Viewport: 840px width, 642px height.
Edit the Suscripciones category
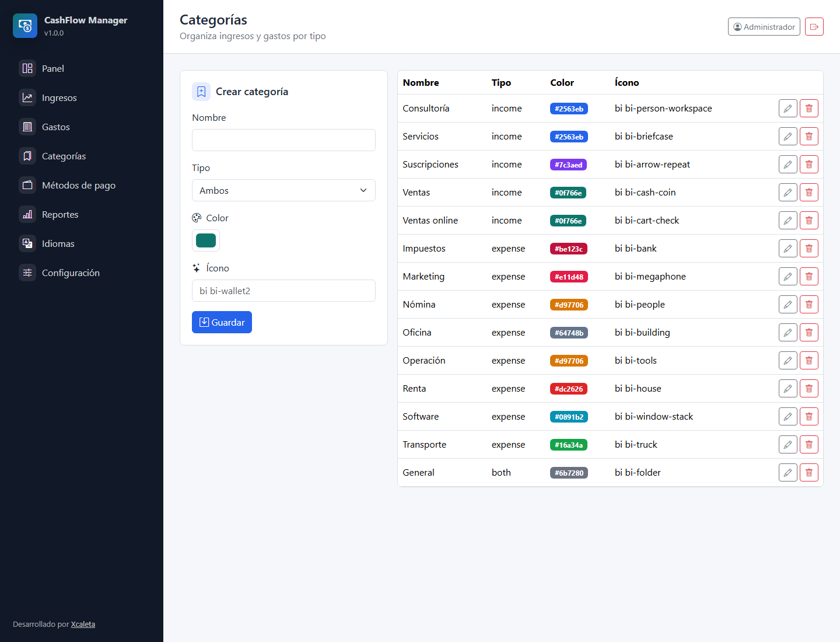pos(787,165)
